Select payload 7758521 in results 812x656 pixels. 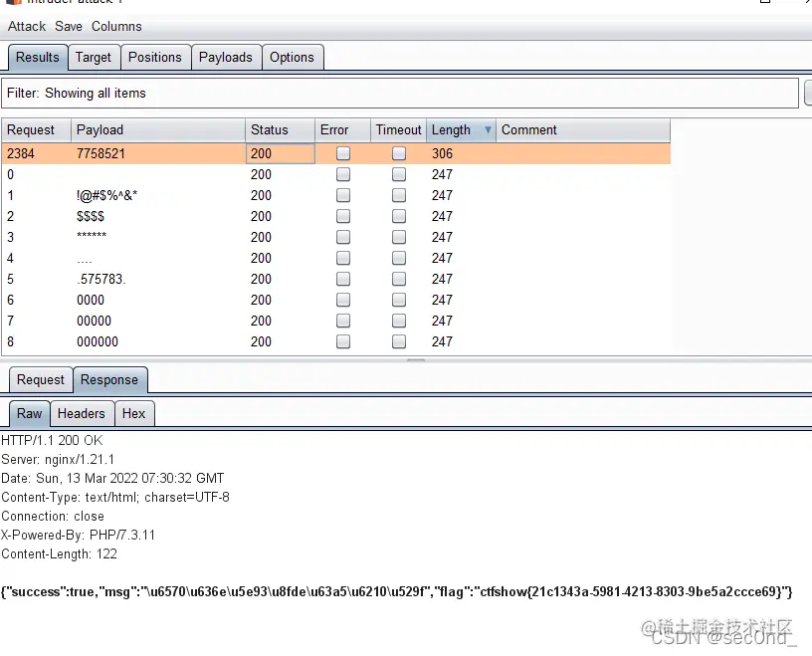(101, 154)
